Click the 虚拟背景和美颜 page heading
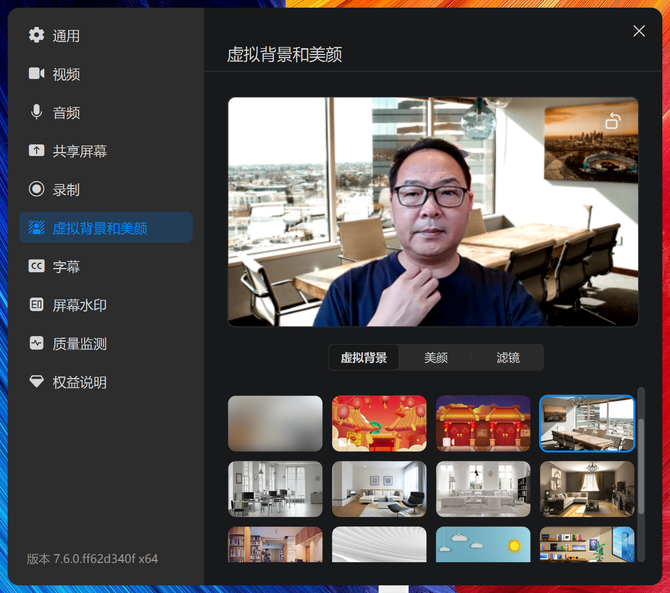 284,55
